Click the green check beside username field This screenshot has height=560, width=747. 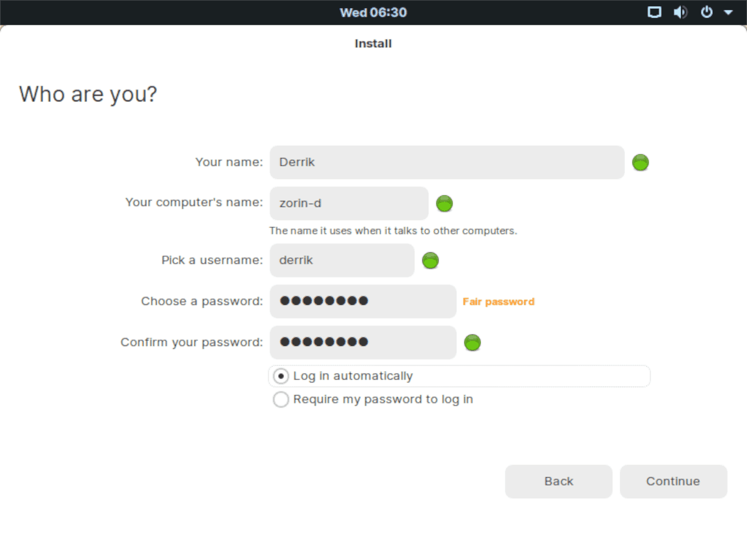(x=431, y=261)
